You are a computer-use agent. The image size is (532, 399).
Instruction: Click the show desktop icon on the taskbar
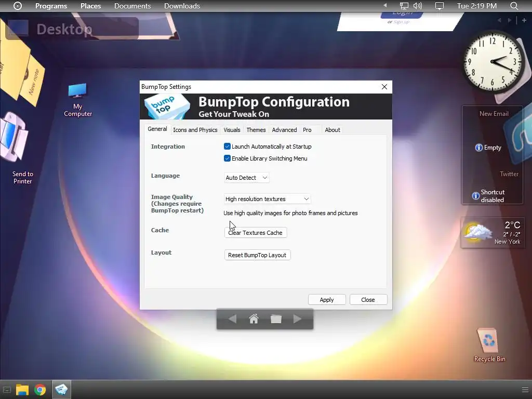(7, 390)
